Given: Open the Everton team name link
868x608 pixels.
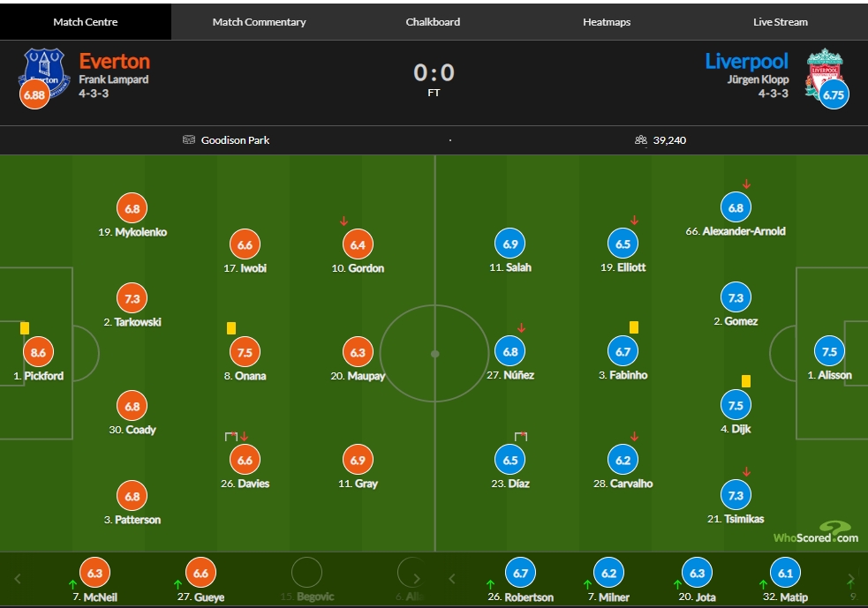Looking at the screenshot, I should [115, 61].
